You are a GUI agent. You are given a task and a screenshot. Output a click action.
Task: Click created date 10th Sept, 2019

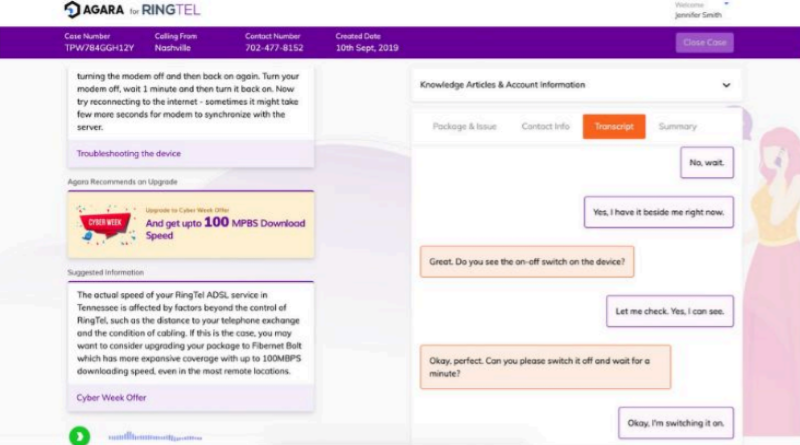(367, 48)
